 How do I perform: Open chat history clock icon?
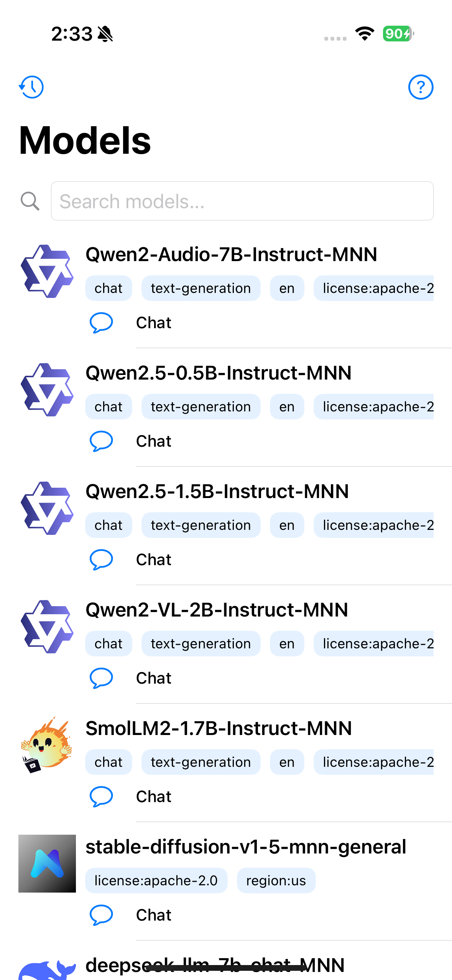click(x=31, y=87)
